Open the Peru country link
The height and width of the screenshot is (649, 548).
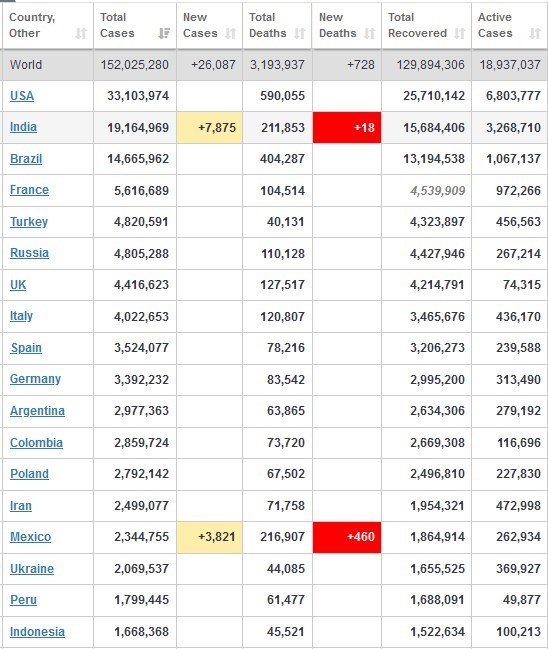(x=24, y=600)
